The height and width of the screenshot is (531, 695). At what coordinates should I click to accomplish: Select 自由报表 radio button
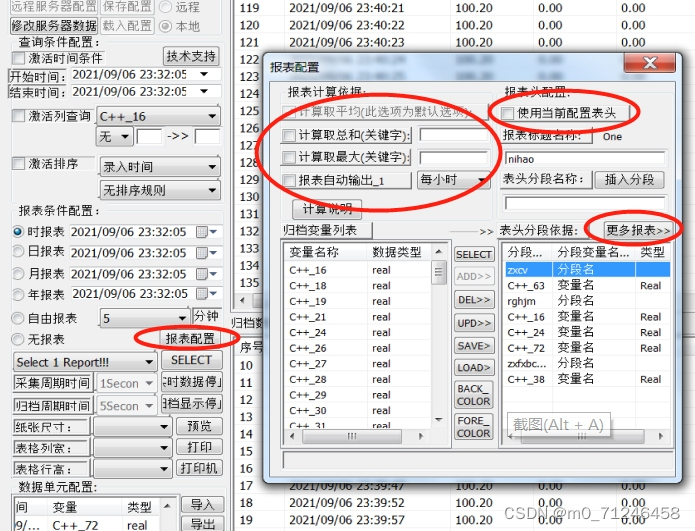18,318
